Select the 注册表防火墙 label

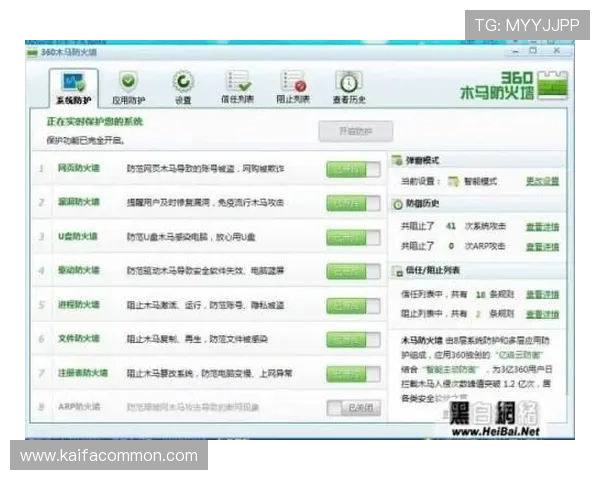(83, 373)
